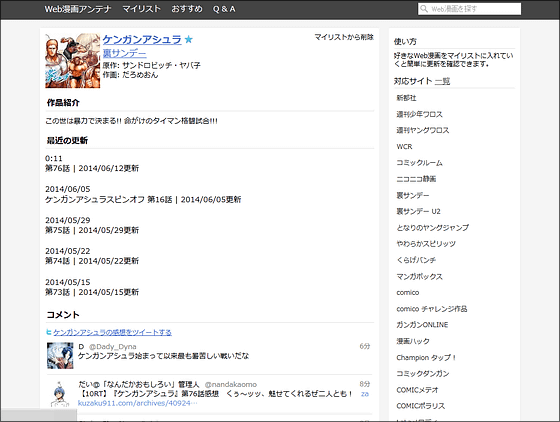Screen dimensions: 560x422
Task: Open @Dady_Dyna's avatar image
Action: point(60,356)
